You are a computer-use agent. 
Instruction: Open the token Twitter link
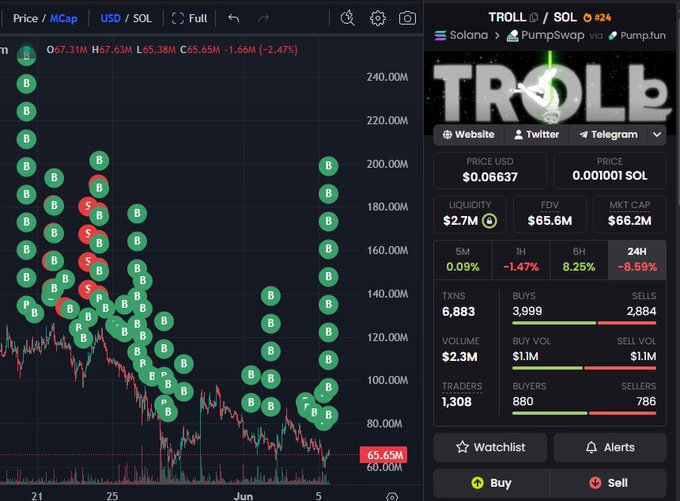[x=536, y=134]
